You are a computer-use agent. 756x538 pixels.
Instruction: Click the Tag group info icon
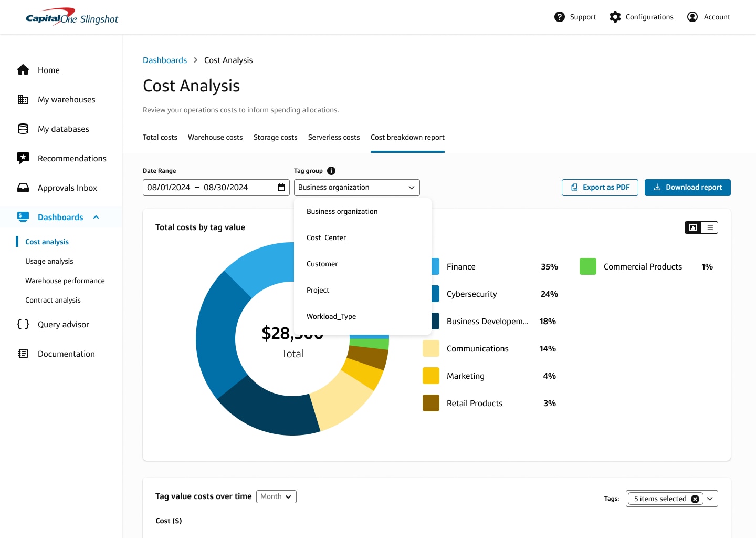331,170
